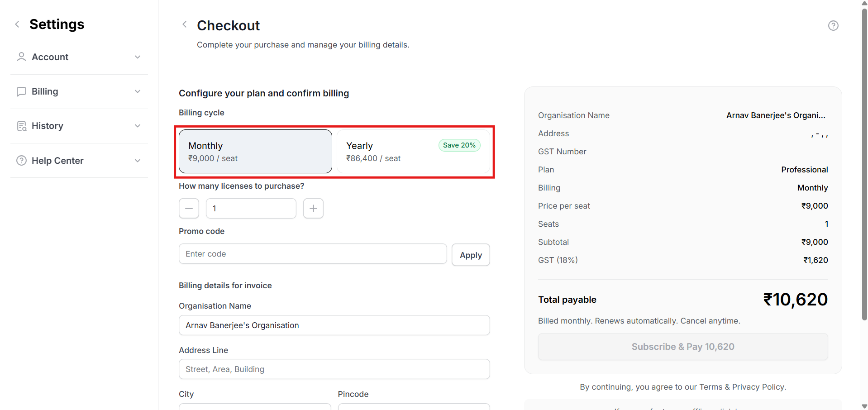
Task: Click the Promo code input field
Action: (312, 254)
